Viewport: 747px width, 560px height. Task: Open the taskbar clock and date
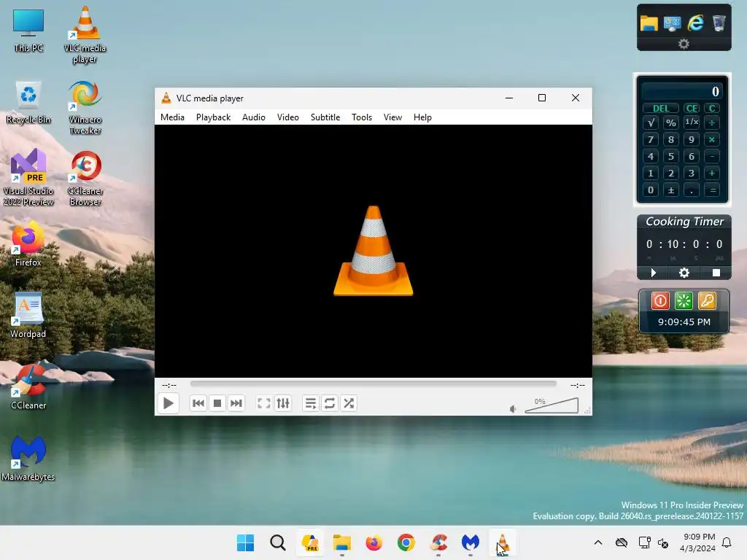[698, 542]
